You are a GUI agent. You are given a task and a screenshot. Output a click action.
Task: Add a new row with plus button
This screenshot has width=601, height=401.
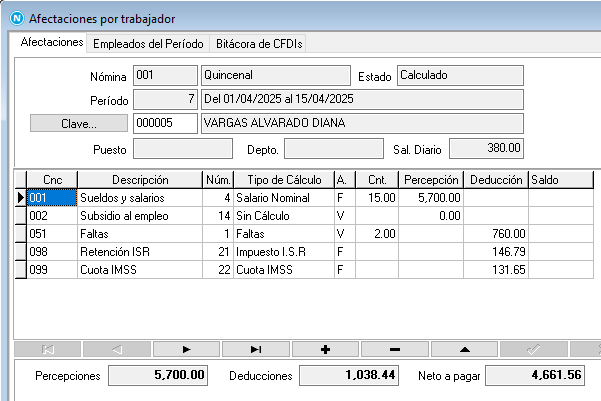click(x=325, y=349)
